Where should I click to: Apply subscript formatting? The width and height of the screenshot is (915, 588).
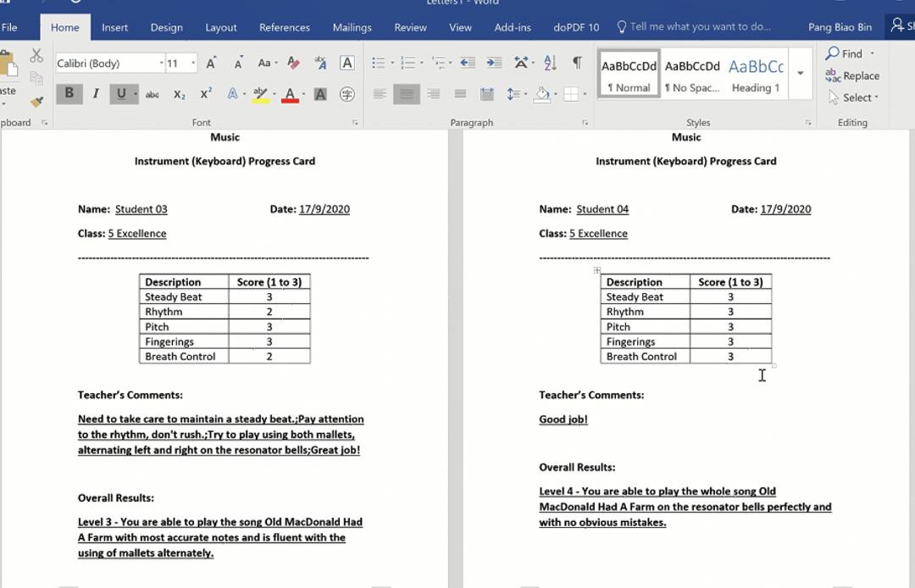coord(179,95)
